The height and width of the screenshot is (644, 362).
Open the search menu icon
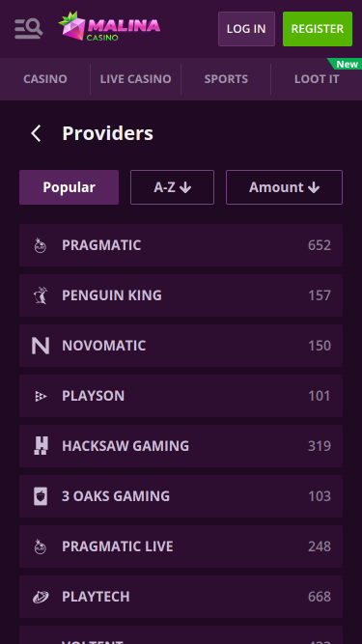tap(28, 29)
